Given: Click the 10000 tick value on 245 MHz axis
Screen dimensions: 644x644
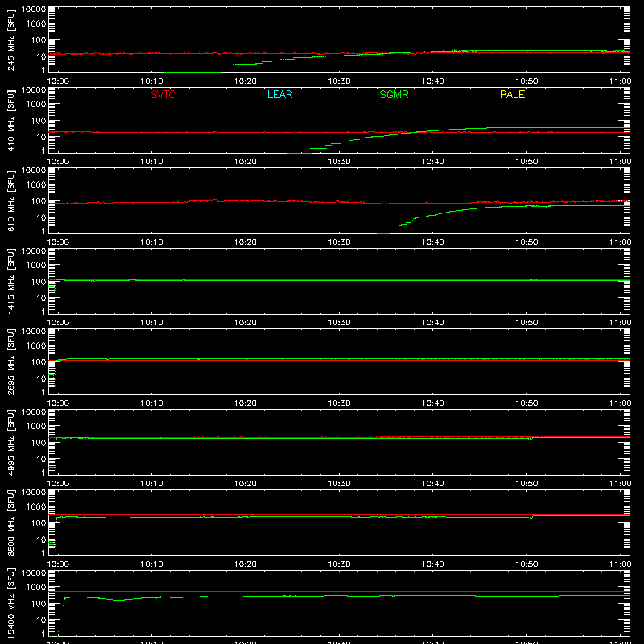Looking at the screenshot, I should (x=34, y=10).
